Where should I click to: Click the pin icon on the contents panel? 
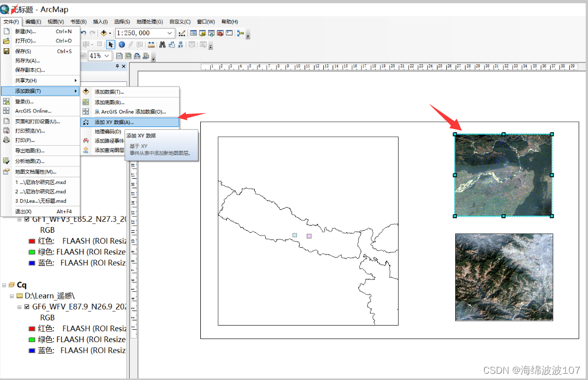pos(117,66)
